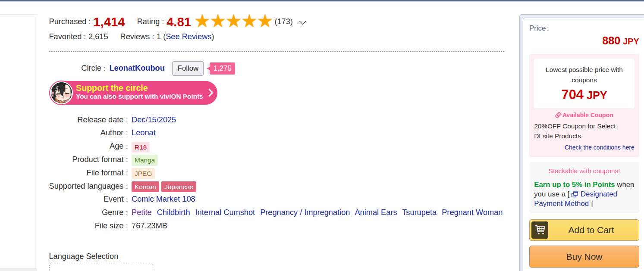This screenshot has height=271, width=644.
Task: Open the Comic Market 108 event link
Action: click(163, 199)
